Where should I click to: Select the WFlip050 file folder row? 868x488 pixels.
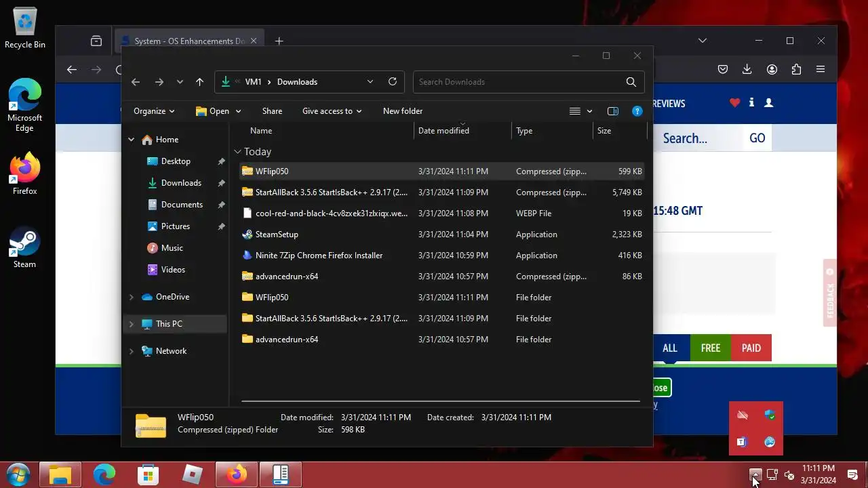click(x=441, y=298)
